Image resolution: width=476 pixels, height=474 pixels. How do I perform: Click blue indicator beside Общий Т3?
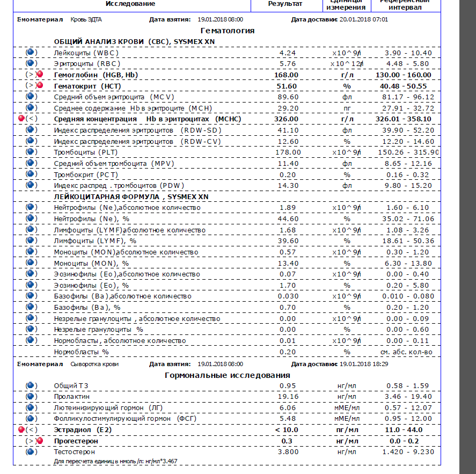(x=31, y=385)
